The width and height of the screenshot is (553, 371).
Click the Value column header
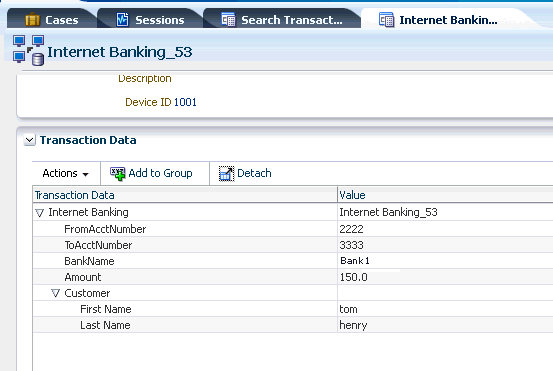point(445,195)
